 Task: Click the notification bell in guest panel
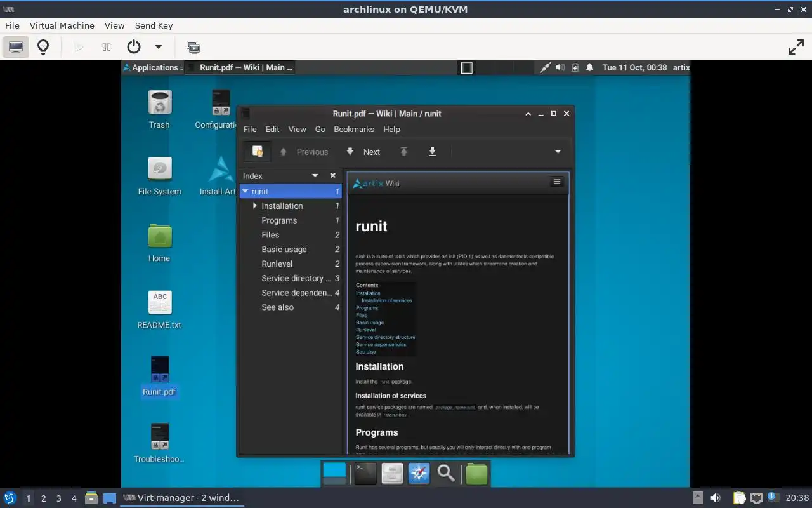590,67
